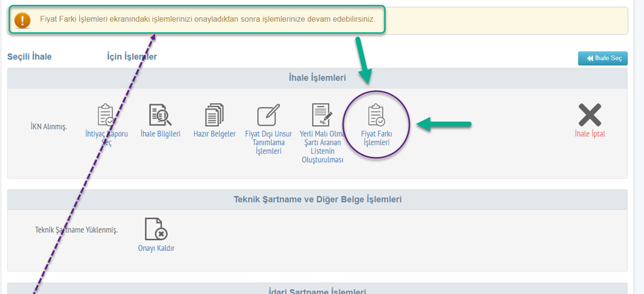Open the İhtiyaç Raporu Seç clipboard icon
This screenshot has width=644, height=294.
106,115
